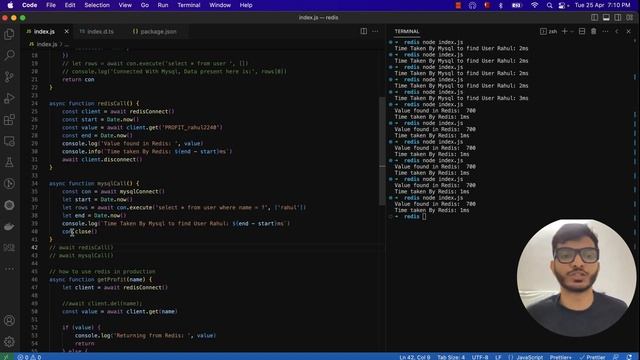Open Bluetooth status menu
640x360 pixels.
click(501, 5)
